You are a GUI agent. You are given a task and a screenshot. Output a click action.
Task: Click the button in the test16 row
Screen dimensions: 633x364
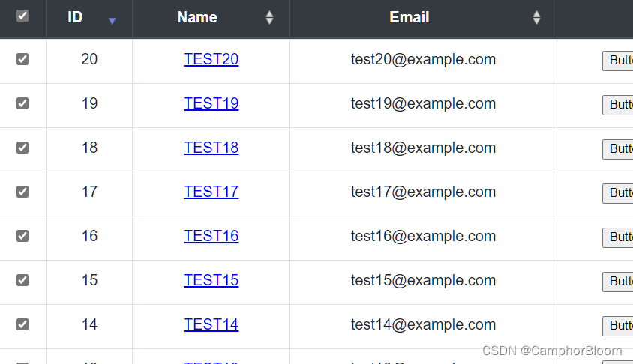click(x=618, y=237)
